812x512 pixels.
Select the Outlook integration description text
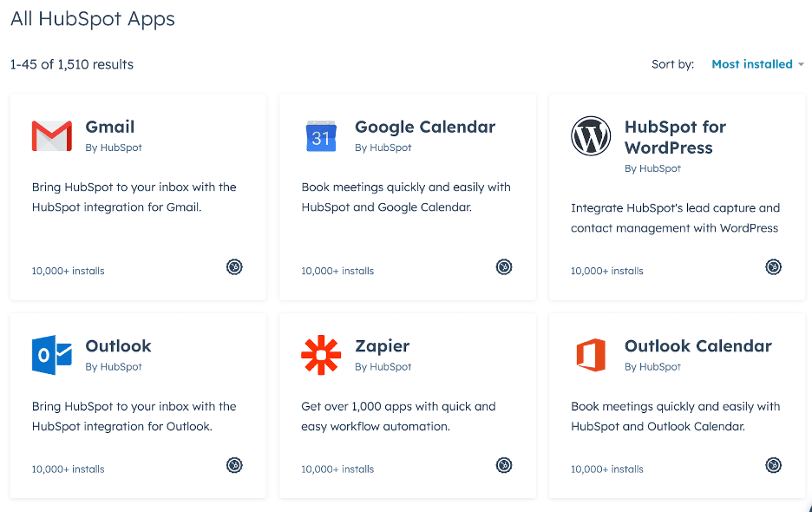tap(134, 417)
